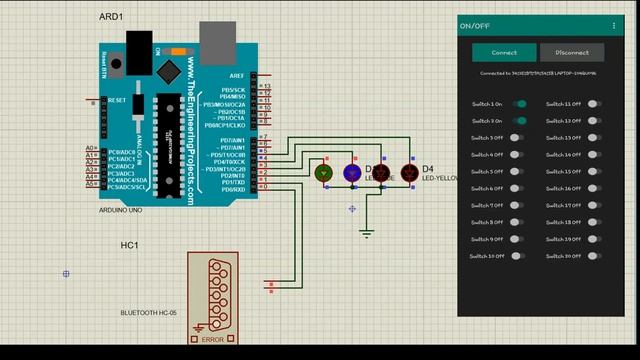Enable Switch 15 toggle
This screenshot has height=360, width=640.
click(594, 172)
